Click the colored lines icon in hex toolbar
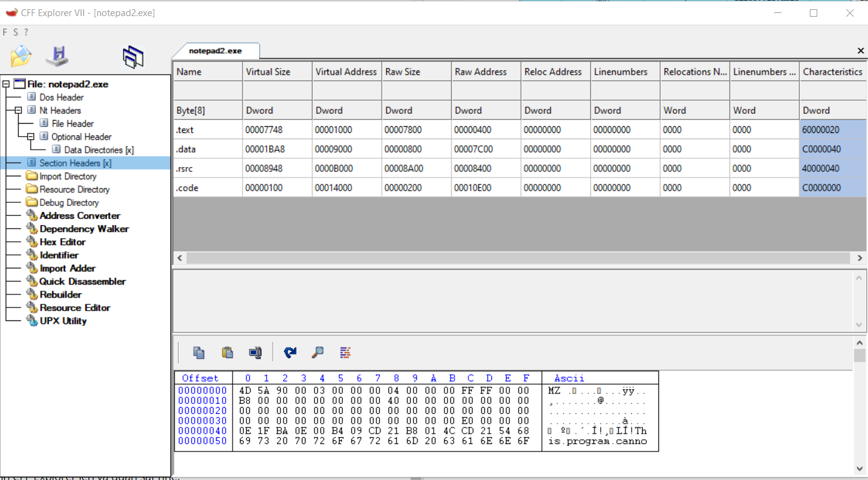Image resolution: width=868 pixels, height=480 pixels. click(345, 352)
